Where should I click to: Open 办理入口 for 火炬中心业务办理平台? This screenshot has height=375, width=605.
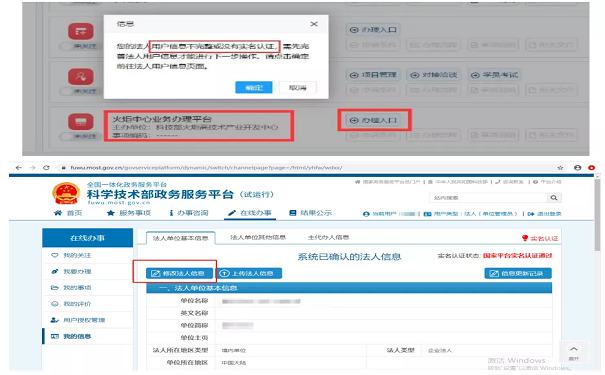point(373,120)
